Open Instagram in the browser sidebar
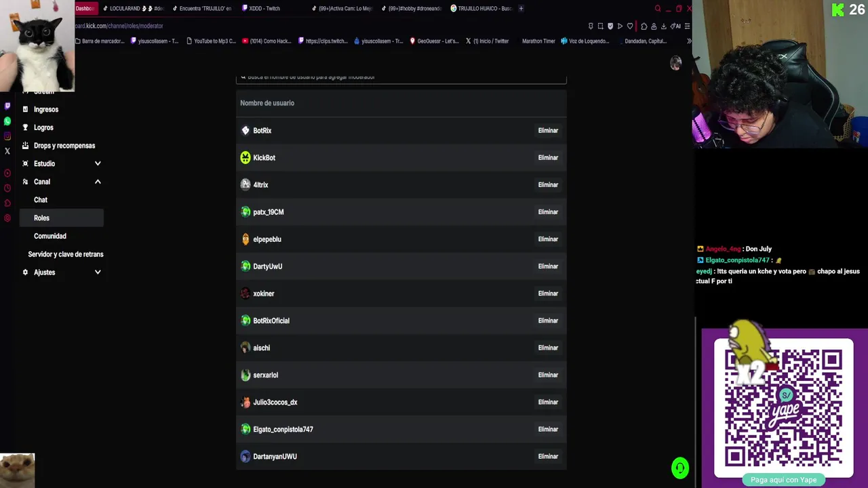The height and width of the screenshot is (488, 868). coord(7,136)
